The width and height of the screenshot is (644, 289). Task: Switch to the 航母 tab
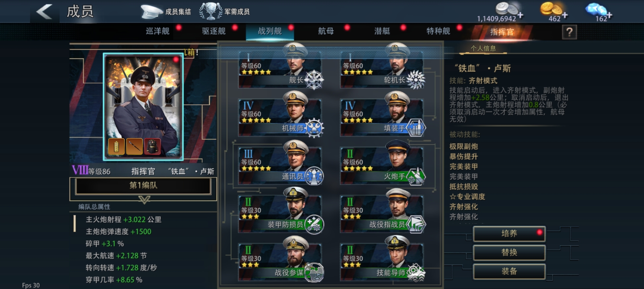pos(326,31)
